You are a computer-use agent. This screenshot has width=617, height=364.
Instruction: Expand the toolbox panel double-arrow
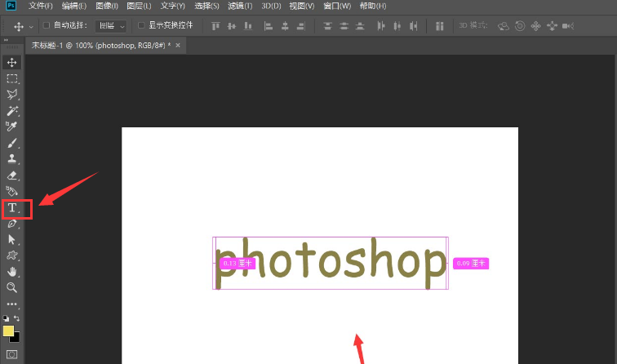6,40
